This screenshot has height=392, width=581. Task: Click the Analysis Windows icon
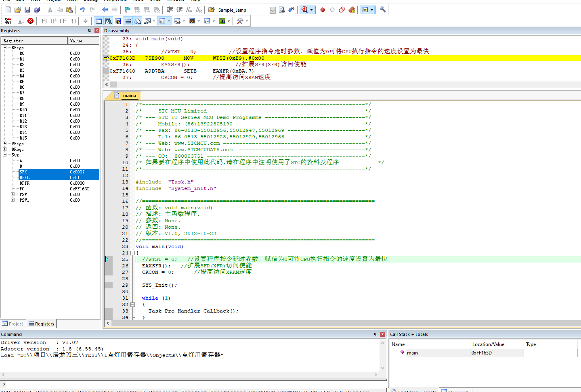click(192, 21)
